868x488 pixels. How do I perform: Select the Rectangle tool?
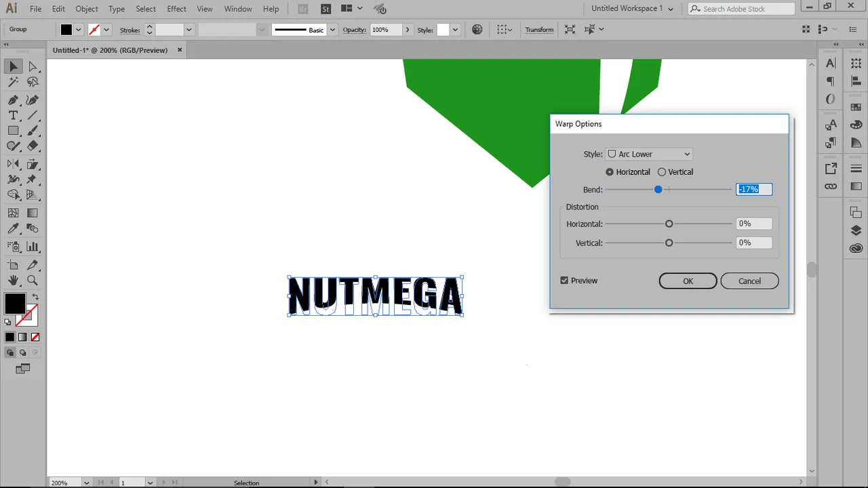pyautogui.click(x=14, y=131)
